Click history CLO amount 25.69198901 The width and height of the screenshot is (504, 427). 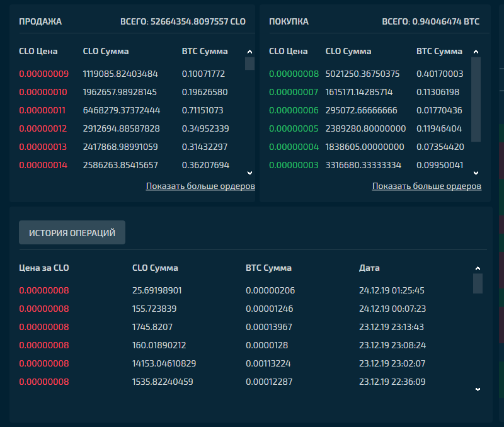(157, 290)
